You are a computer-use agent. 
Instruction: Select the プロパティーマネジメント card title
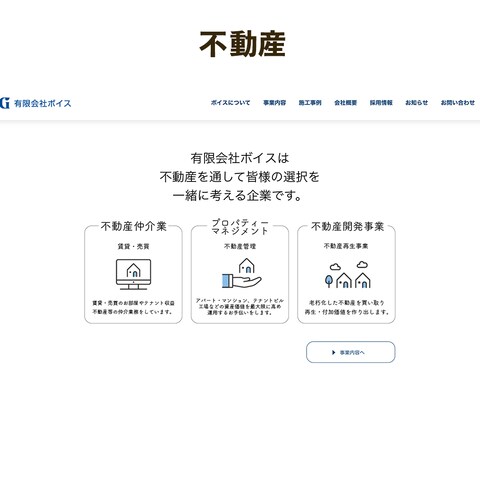240,227
